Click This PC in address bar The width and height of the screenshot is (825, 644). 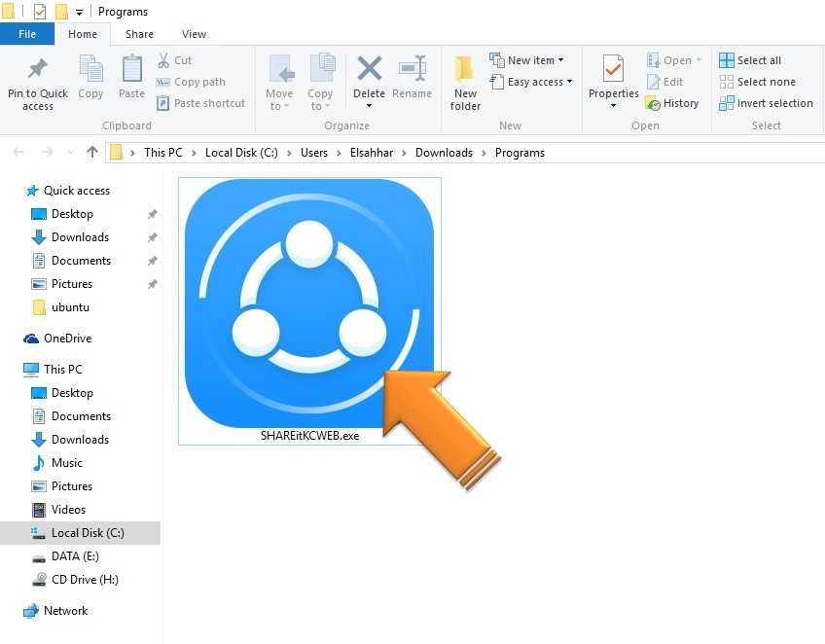click(x=163, y=153)
